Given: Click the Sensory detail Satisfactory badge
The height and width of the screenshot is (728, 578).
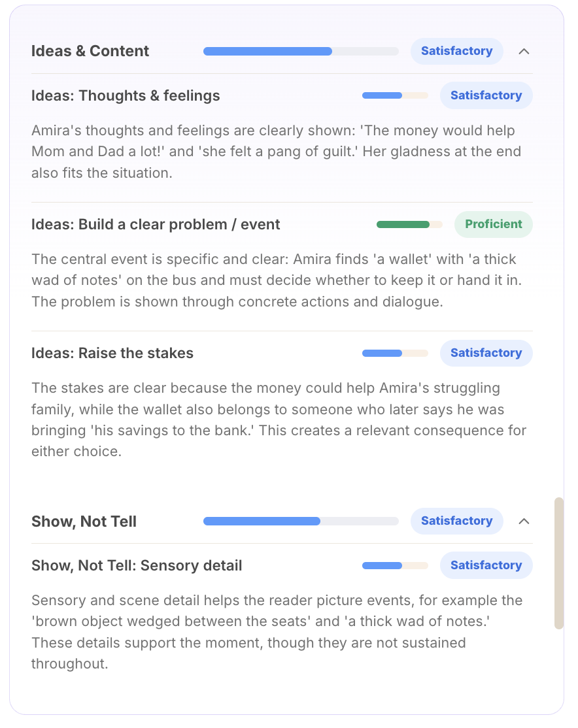Looking at the screenshot, I should pos(486,565).
